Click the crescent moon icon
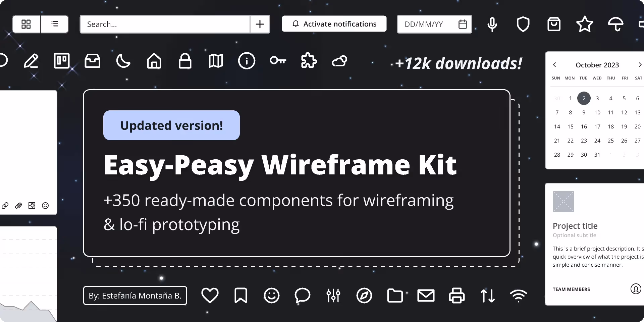Screen dimensions: 644x322 (123, 61)
